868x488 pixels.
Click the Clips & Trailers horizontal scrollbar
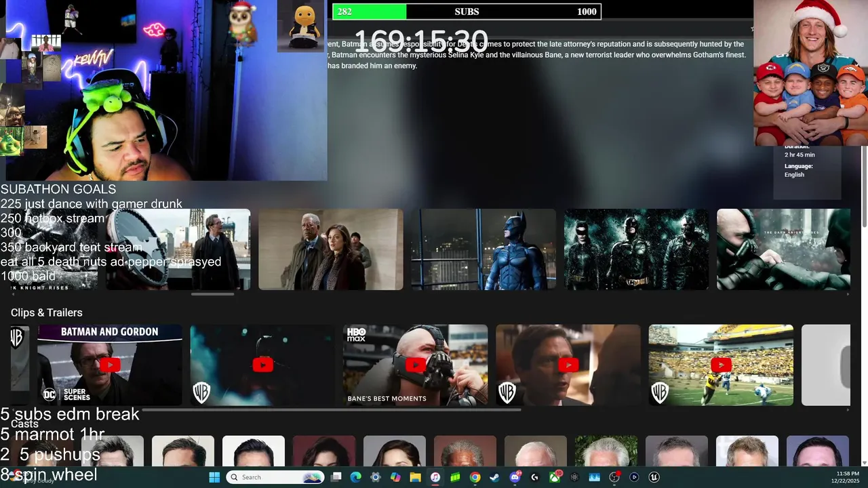pyautogui.click(x=331, y=410)
